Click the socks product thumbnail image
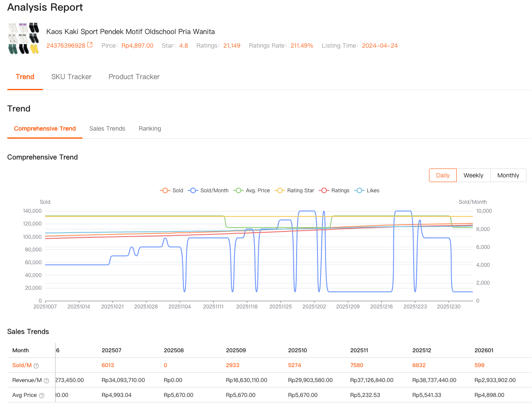 (23, 38)
